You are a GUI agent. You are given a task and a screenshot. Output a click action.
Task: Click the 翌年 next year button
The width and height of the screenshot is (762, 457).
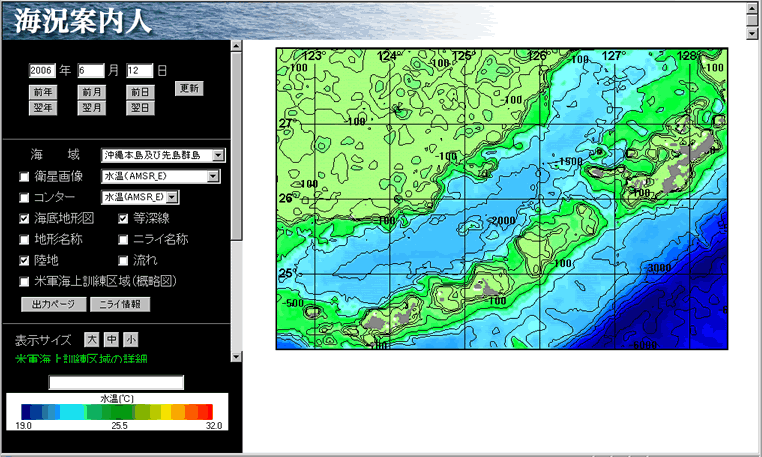43,108
